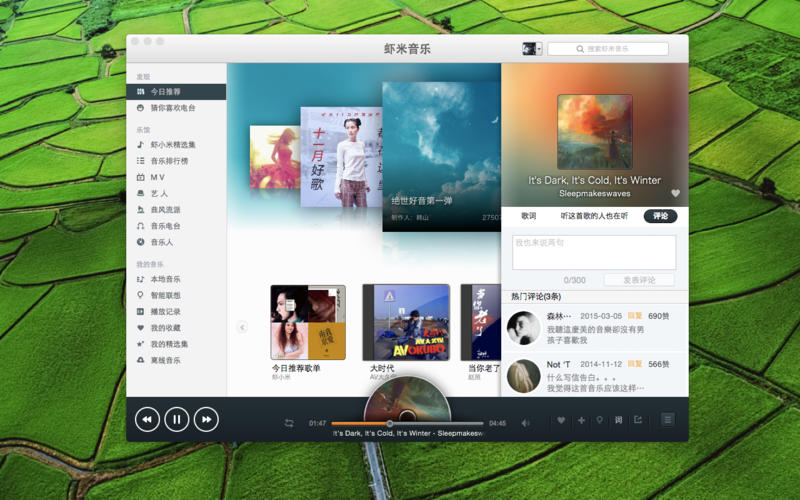The width and height of the screenshot is (800, 500).
Task: Click the spinning disc artwork
Action: click(x=407, y=399)
